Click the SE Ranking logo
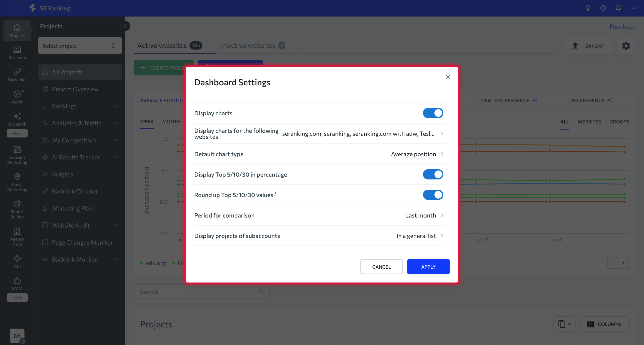Viewport: 644px width, 345px height. 49,8
